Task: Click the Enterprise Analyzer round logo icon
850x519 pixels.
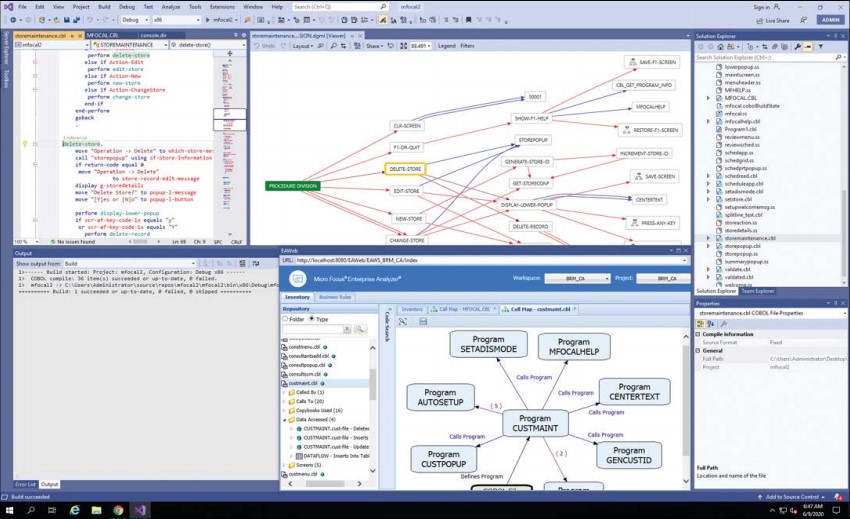Action: (x=297, y=279)
